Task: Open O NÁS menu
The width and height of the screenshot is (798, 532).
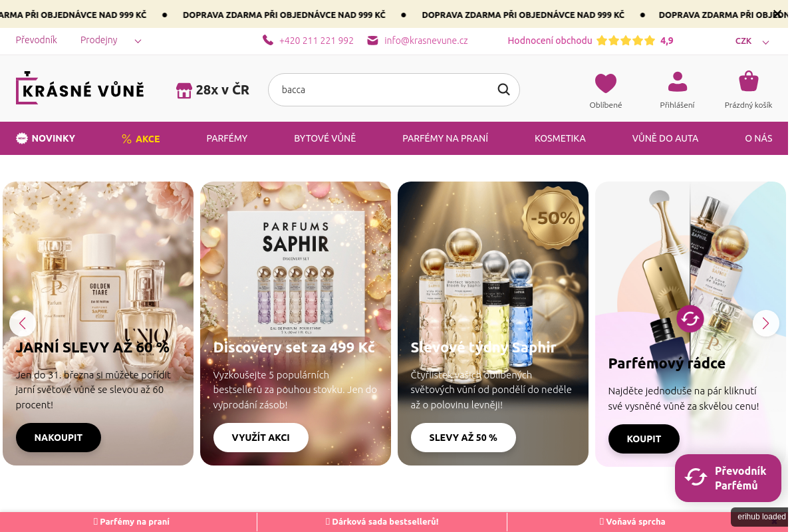Action: pyautogui.click(x=759, y=138)
